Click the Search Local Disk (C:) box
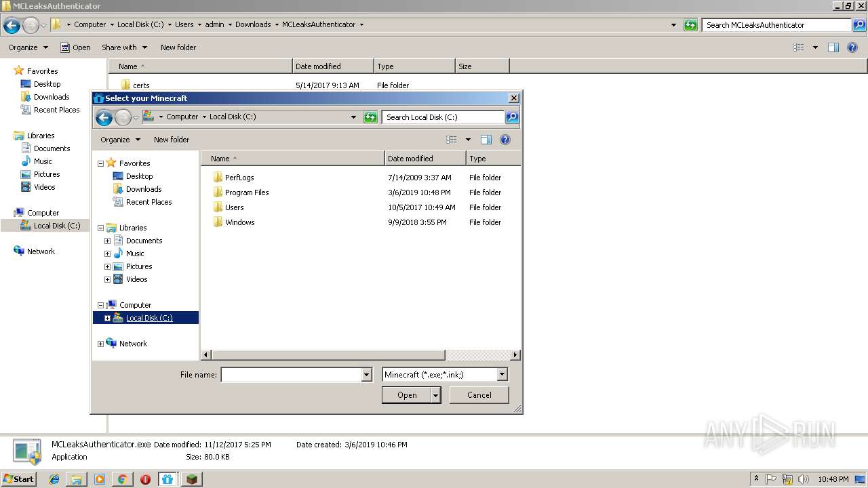Screen dimensions: 868x488 click(x=443, y=117)
